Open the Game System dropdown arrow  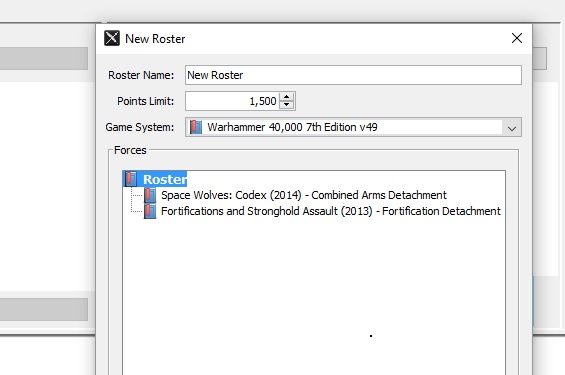pyautogui.click(x=512, y=128)
